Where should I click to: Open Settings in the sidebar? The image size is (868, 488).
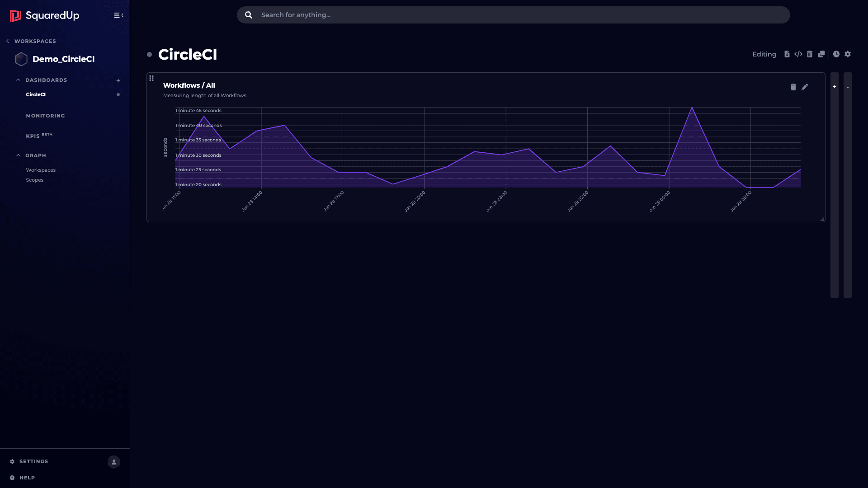(x=29, y=461)
